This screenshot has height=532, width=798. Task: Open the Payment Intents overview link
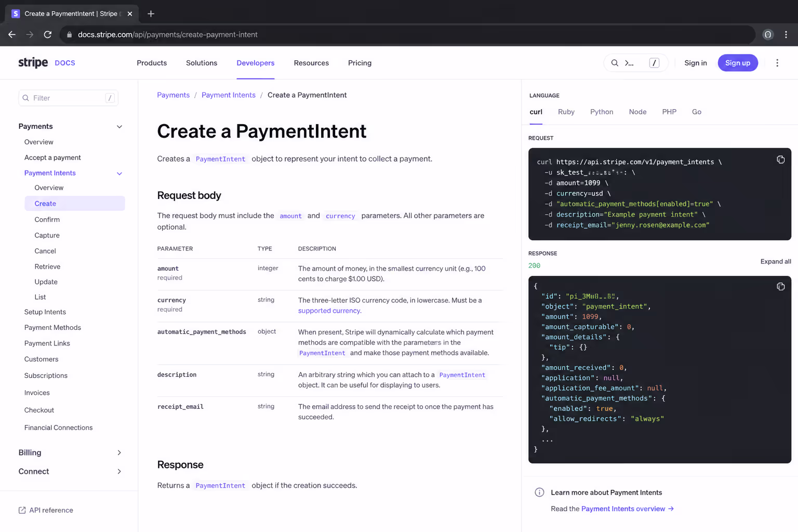click(628, 509)
